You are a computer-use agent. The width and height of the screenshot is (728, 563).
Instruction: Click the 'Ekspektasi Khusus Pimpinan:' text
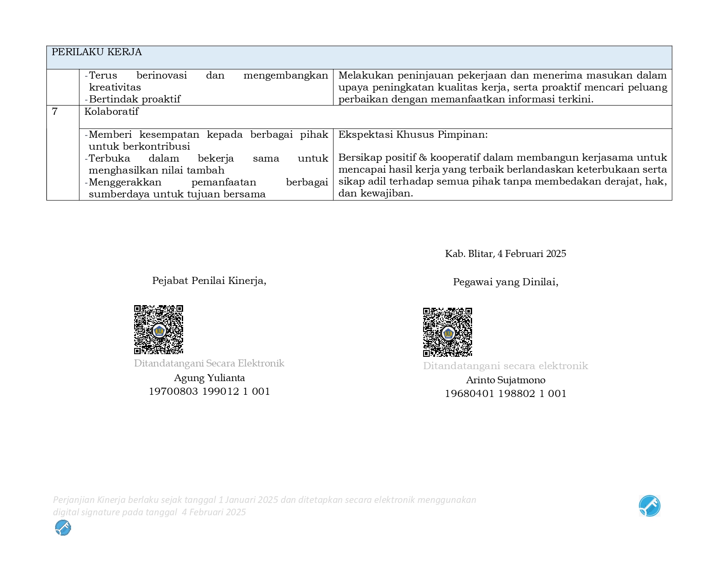click(413, 135)
